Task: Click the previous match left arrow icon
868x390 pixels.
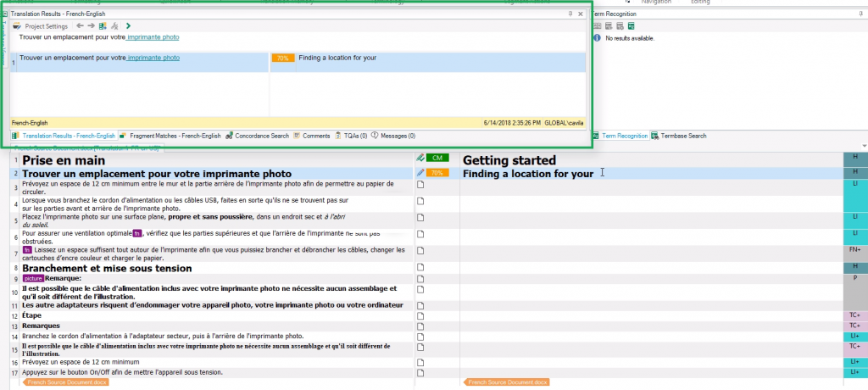Action: pyautogui.click(x=81, y=25)
